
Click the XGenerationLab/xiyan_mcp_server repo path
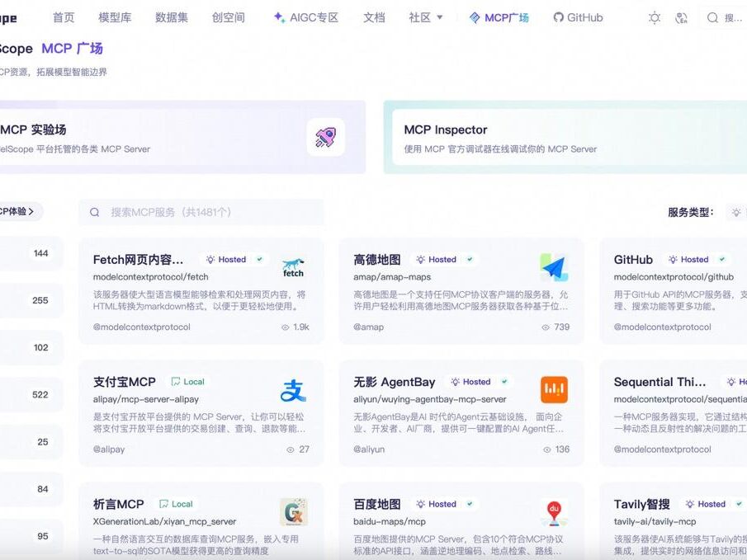click(164, 521)
